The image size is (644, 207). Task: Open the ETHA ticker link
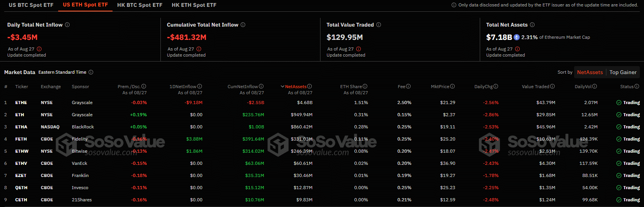[x=21, y=127]
